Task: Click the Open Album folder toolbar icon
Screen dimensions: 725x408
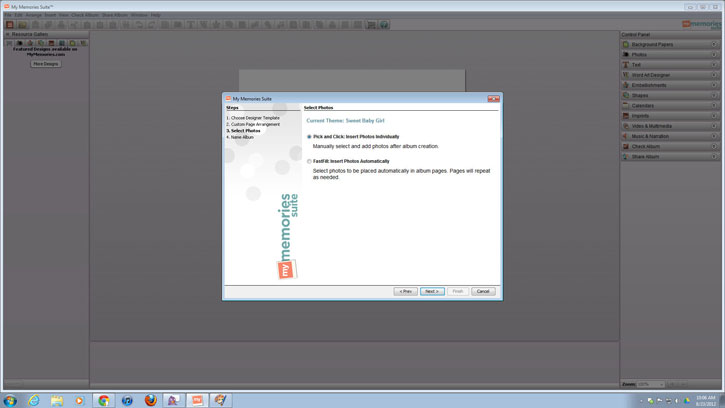Action: click(x=22, y=25)
